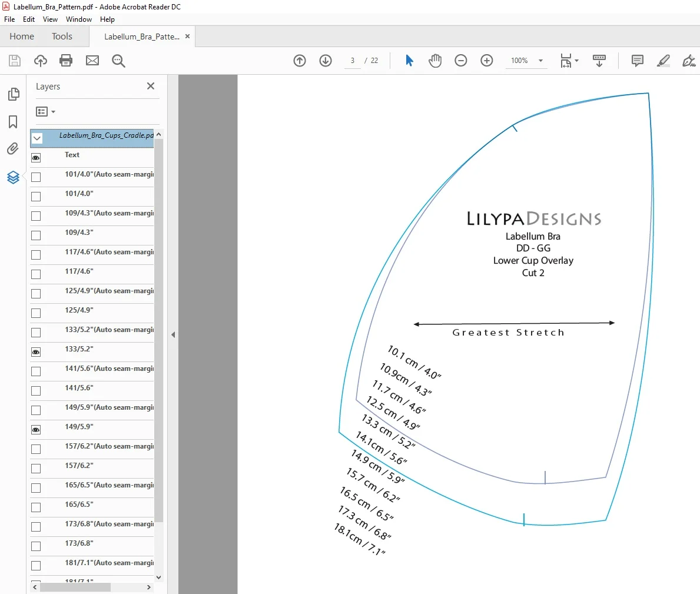Go to previous page arrow
The image size is (700, 594).
300,61
